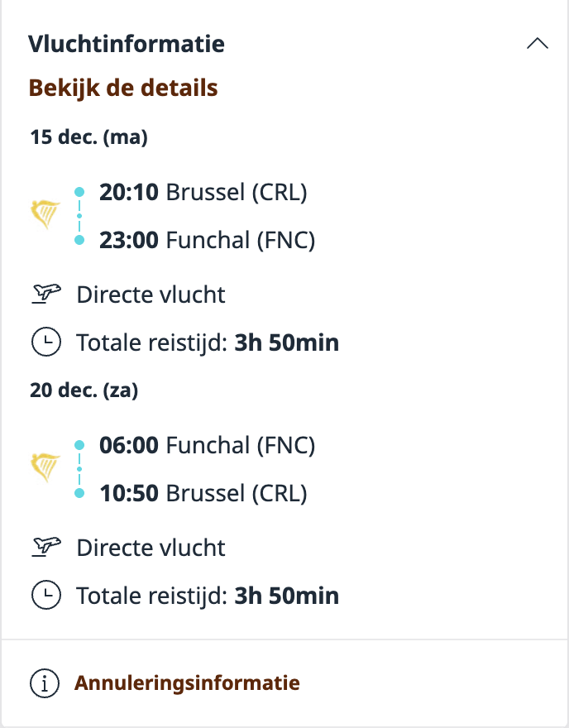Select the Vluchtinformatie heading

(127, 45)
